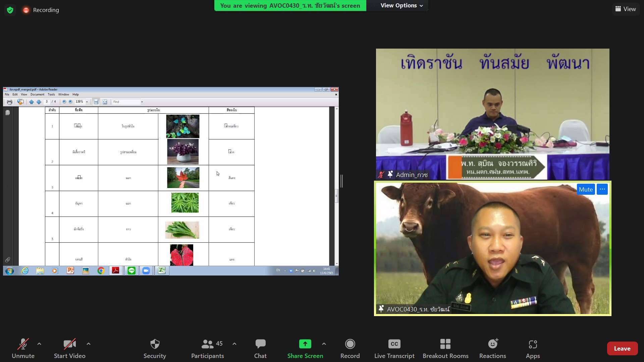Click the PDF vertical scrollbar thumb

point(336,196)
